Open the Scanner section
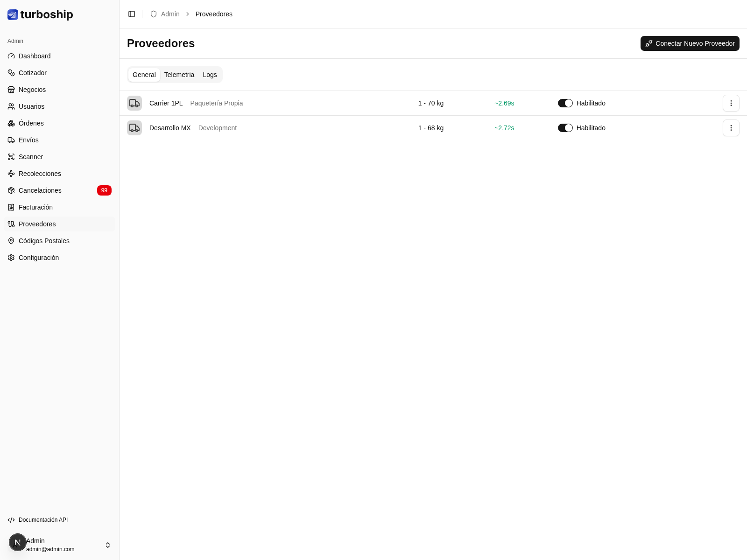This screenshot has width=747, height=560. (30, 157)
